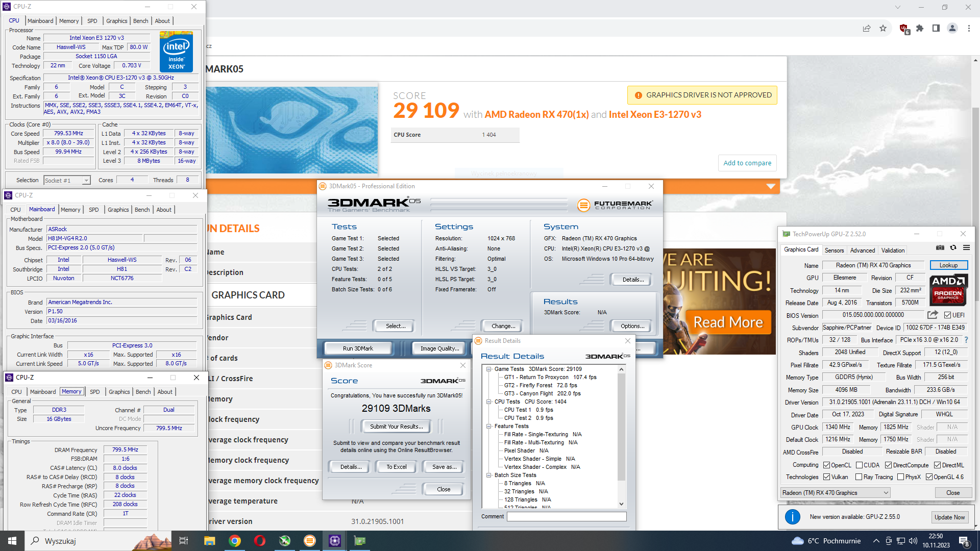Collapse CPU Tests tree node

(x=488, y=402)
